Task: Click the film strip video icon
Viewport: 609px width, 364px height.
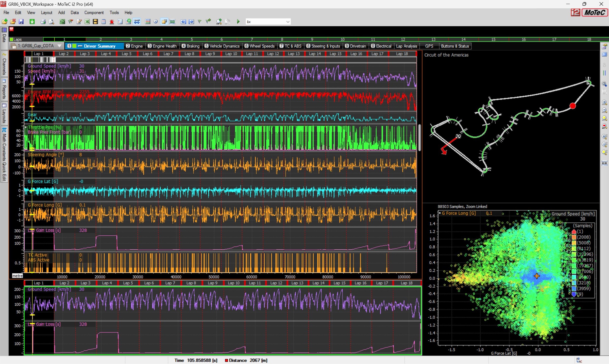Action: point(95,22)
